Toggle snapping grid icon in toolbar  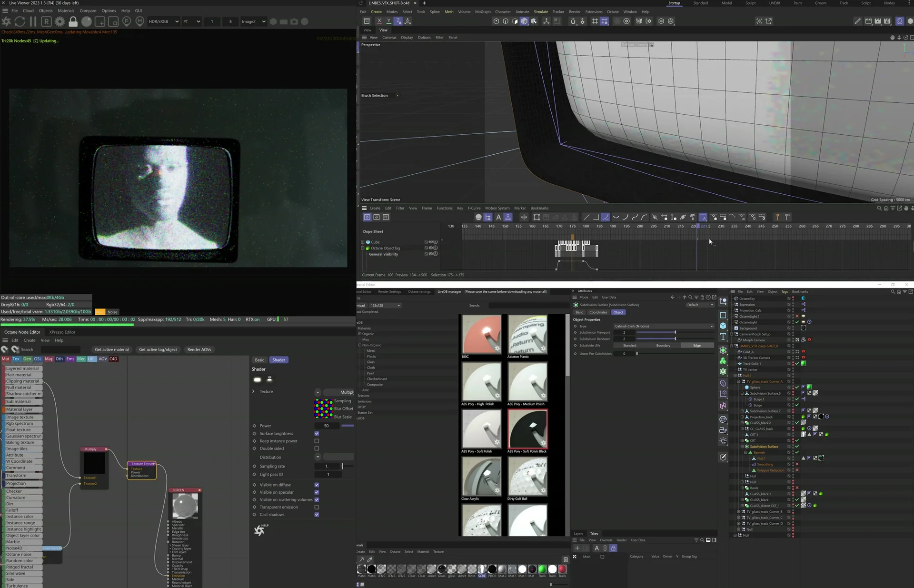coord(595,21)
